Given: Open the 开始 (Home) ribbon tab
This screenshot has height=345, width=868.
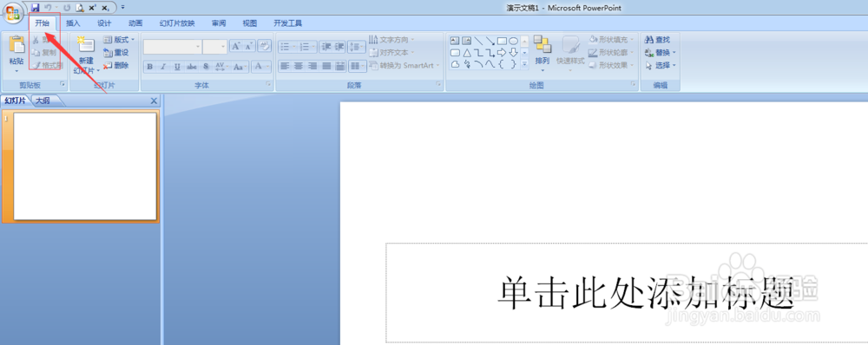Looking at the screenshot, I should click(x=42, y=23).
